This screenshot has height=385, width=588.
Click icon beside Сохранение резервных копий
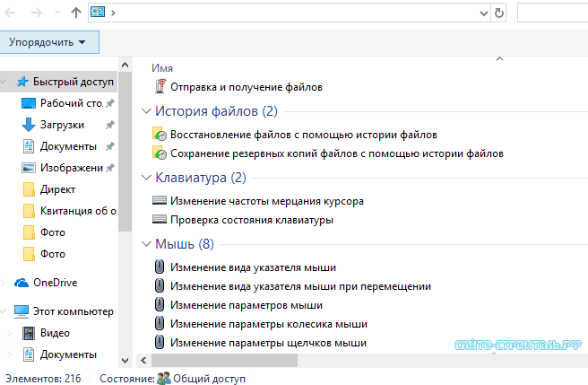click(x=160, y=153)
